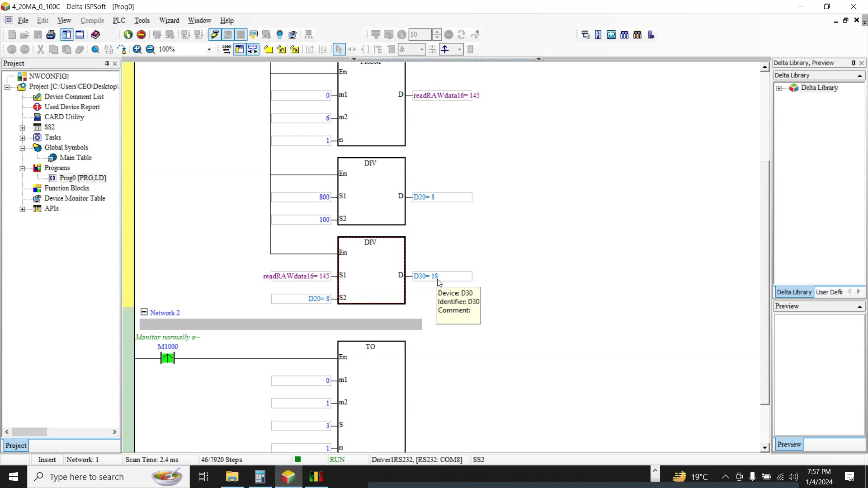Open the Tools menu
Viewport: 868px width, 488px height.
tap(142, 20)
